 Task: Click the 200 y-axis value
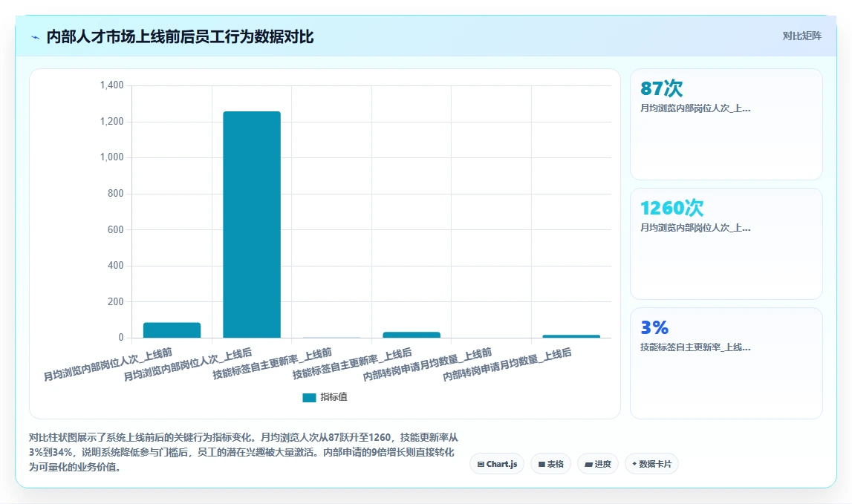[116, 301]
